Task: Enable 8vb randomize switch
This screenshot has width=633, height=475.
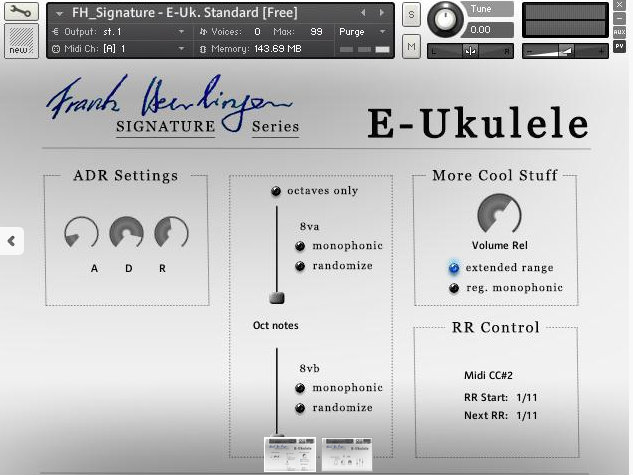Action: pos(300,408)
